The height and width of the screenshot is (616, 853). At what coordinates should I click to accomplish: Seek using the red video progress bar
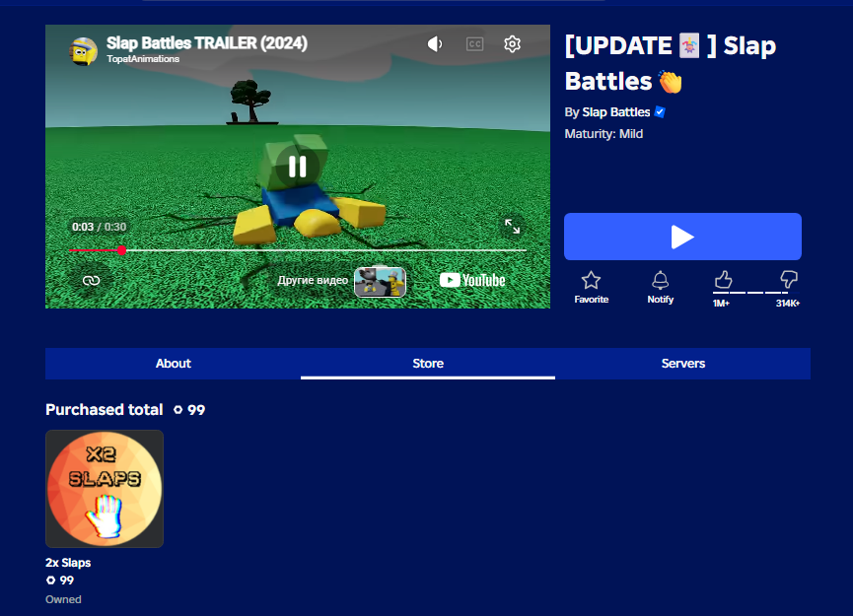click(298, 250)
